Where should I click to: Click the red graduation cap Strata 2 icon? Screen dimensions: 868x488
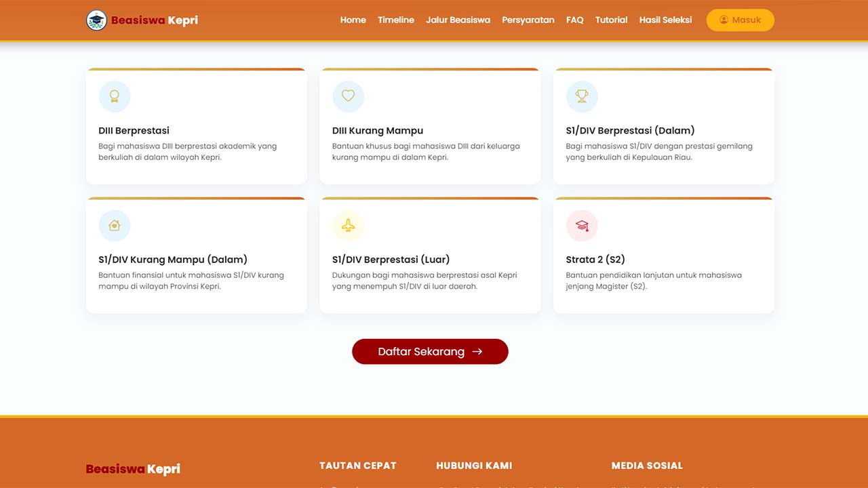(582, 226)
